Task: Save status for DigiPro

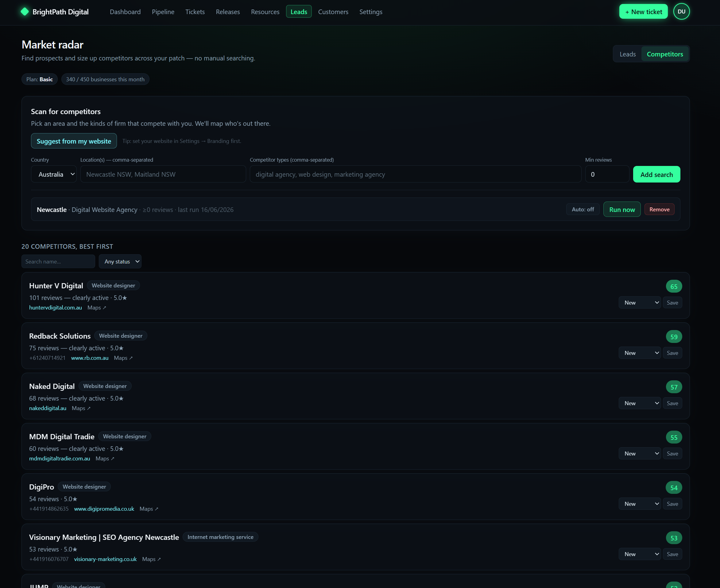Action: [672, 504]
